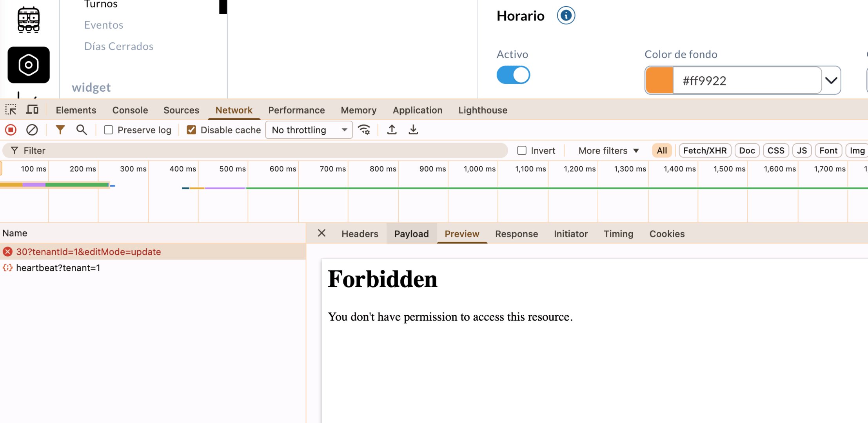Enable the Preserve log checkbox
Viewport: 868px width, 423px height.
coord(109,130)
